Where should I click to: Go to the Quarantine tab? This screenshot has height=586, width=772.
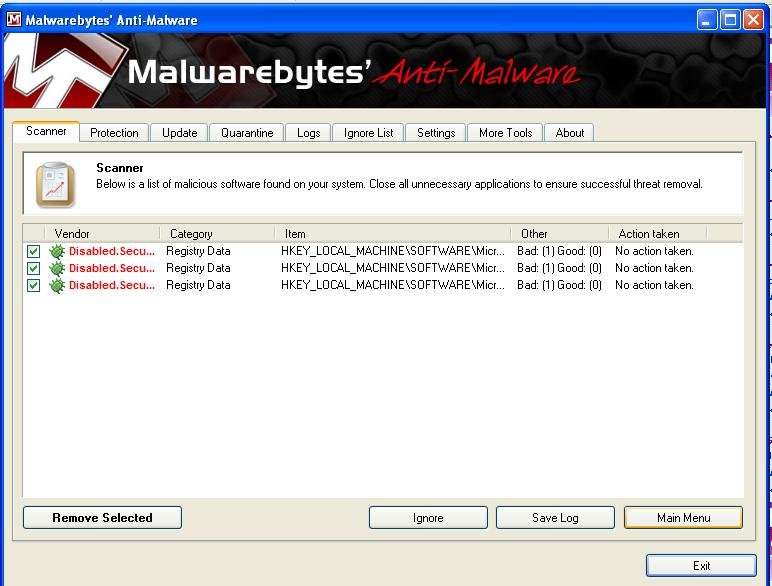[x=247, y=133]
